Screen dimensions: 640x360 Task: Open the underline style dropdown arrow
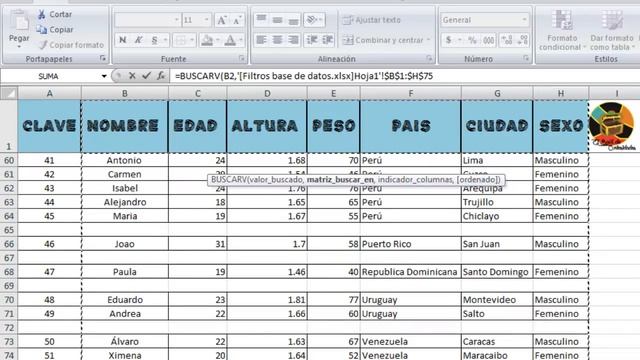(x=165, y=40)
